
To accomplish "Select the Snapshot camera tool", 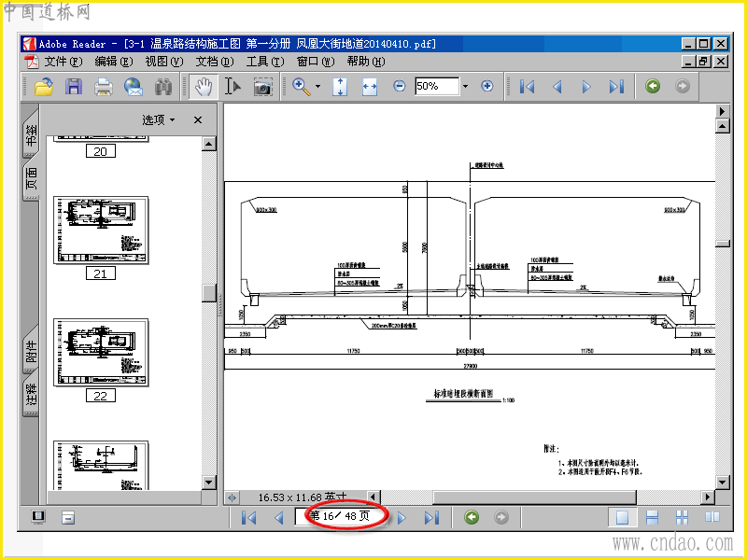I will coord(262,87).
